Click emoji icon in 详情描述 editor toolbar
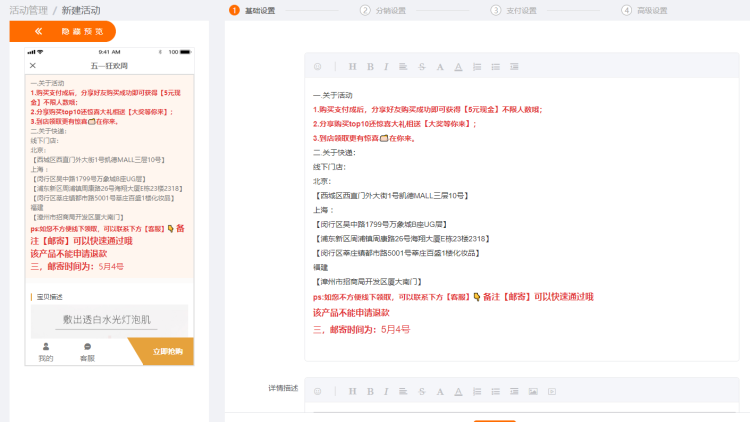The width and height of the screenshot is (750, 422). [318, 391]
